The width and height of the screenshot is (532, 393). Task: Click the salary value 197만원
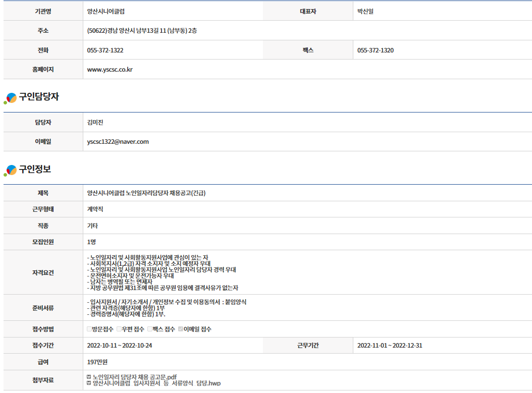(x=97, y=362)
